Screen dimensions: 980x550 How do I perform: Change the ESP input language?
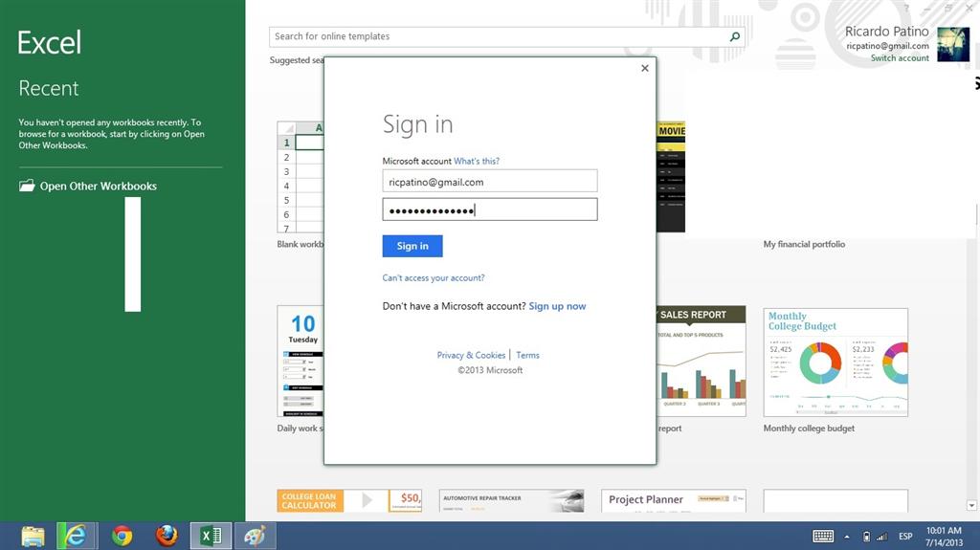[x=905, y=537]
